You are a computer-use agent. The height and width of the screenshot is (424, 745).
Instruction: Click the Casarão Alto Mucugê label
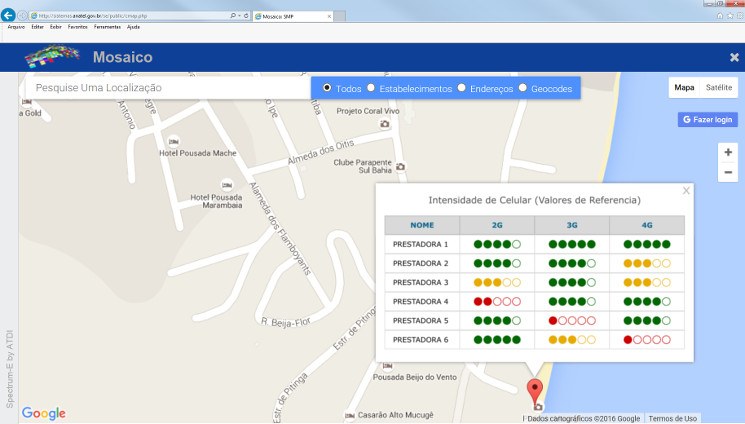pyautogui.click(x=396, y=415)
